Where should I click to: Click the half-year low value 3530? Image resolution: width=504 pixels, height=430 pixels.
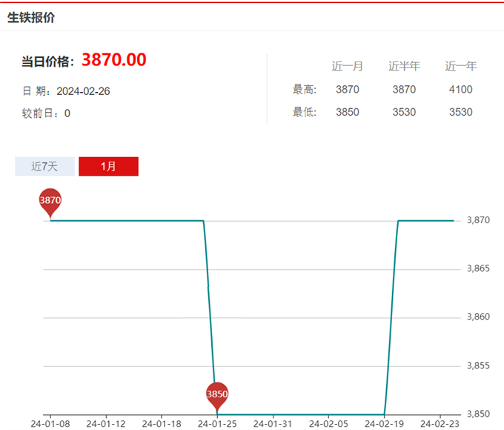pos(404,112)
